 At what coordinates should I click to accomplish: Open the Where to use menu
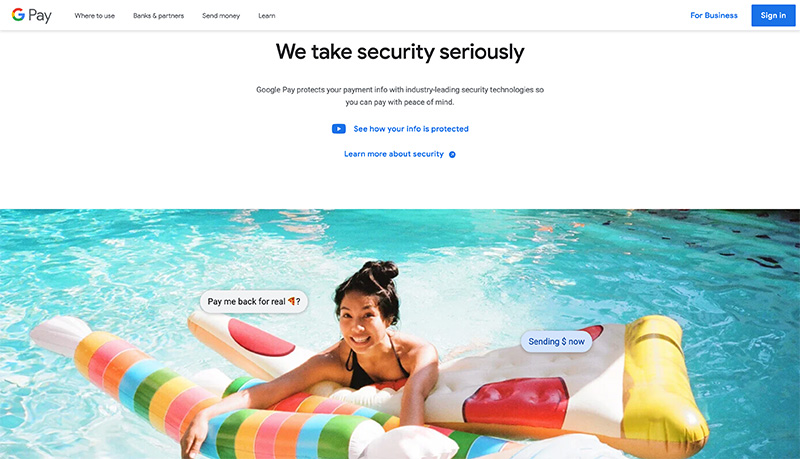coord(94,16)
